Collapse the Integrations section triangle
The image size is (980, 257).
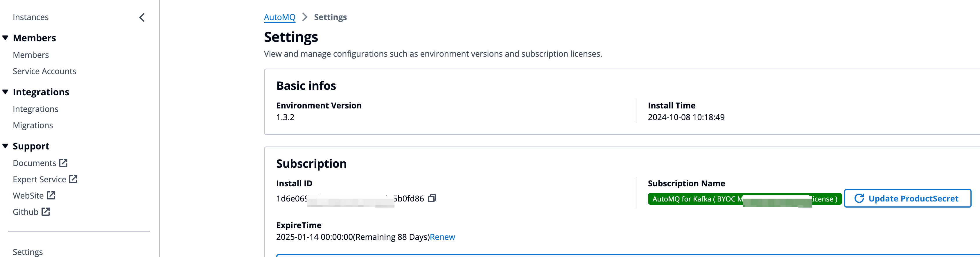5,92
